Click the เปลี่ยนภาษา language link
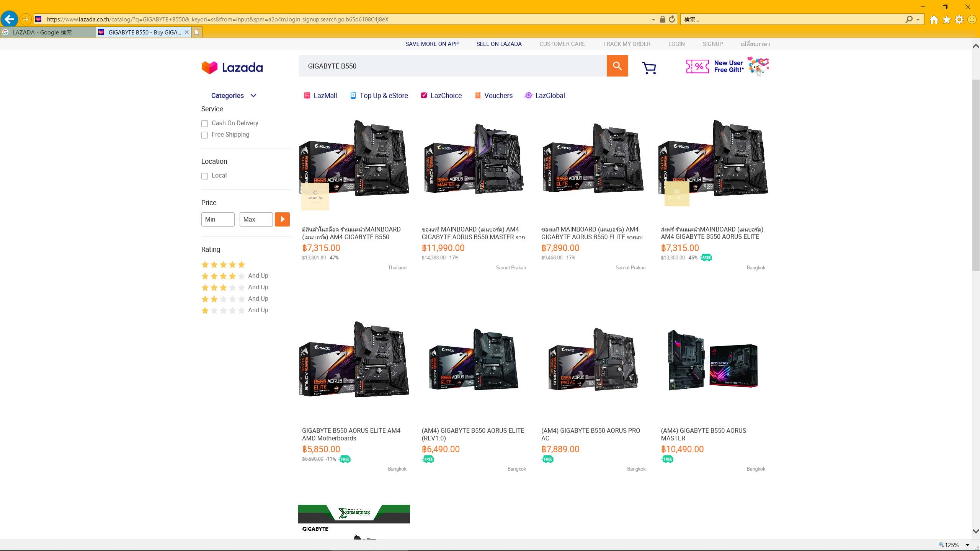 755,44
